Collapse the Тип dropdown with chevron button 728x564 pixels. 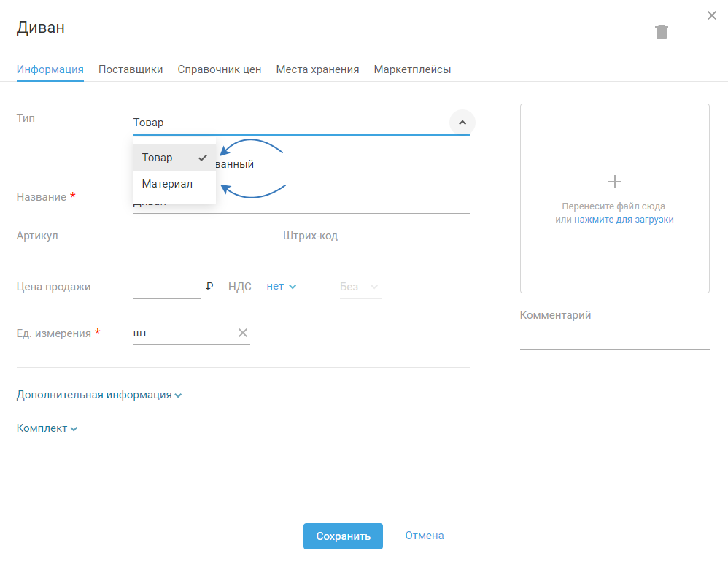462,122
